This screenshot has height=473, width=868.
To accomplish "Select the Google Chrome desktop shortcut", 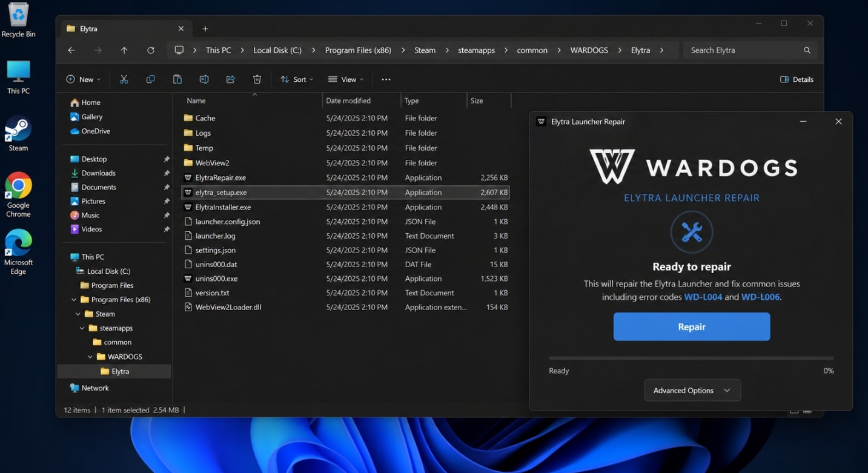I will pos(18,195).
